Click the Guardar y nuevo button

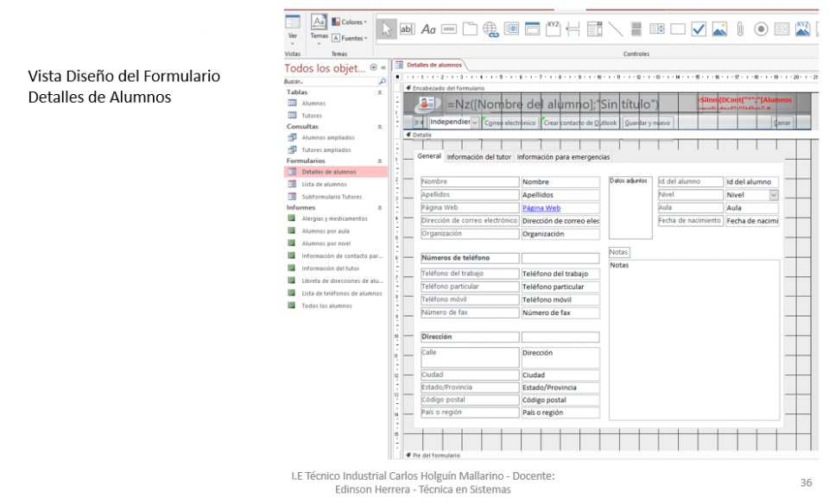[648, 123]
